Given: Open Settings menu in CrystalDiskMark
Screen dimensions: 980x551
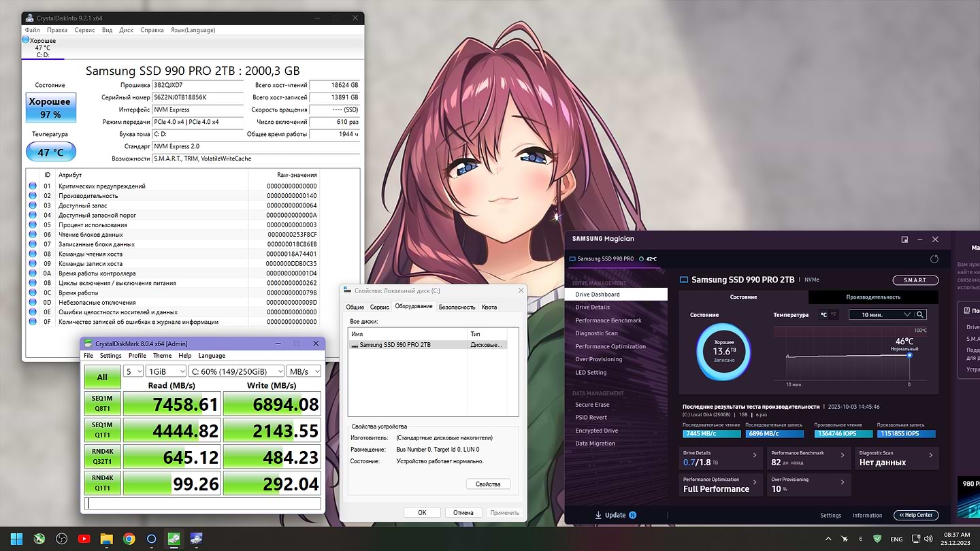Looking at the screenshot, I should coord(110,355).
